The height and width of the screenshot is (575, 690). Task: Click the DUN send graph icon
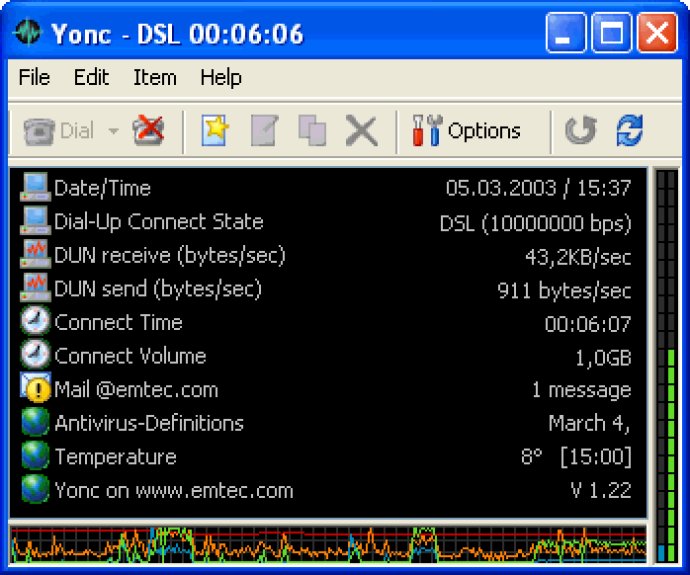(x=35, y=288)
